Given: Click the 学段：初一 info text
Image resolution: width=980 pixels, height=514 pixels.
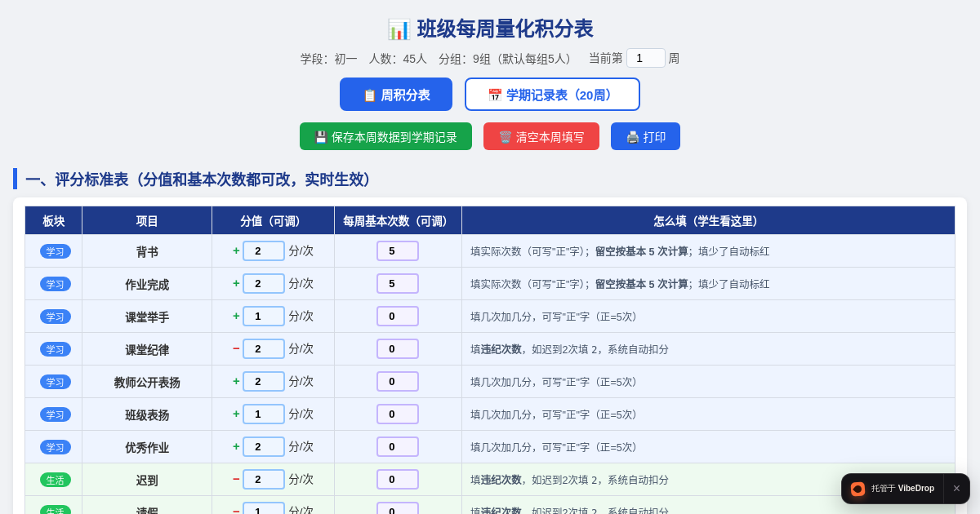Looking at the screenshot, I should (329, 59).
